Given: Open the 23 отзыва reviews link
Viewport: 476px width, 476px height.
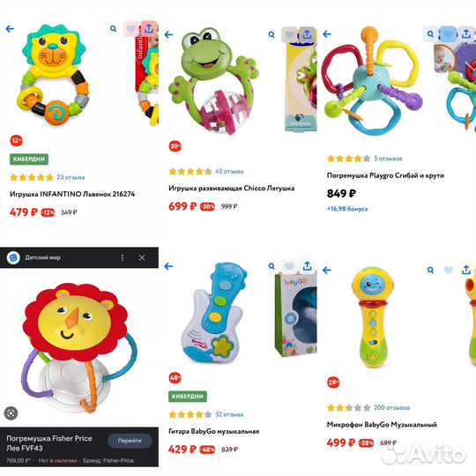Looking at the screenshot, I should (71, 177).
